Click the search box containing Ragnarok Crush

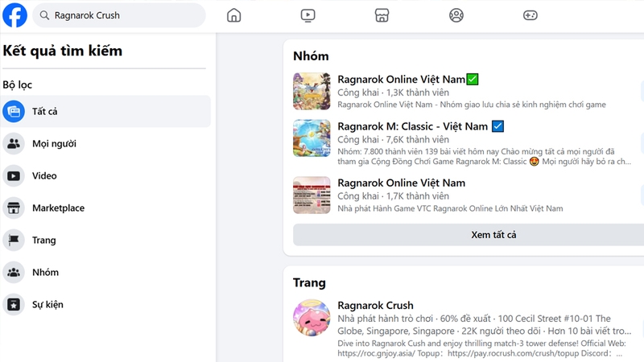click(x=119, y=15)
